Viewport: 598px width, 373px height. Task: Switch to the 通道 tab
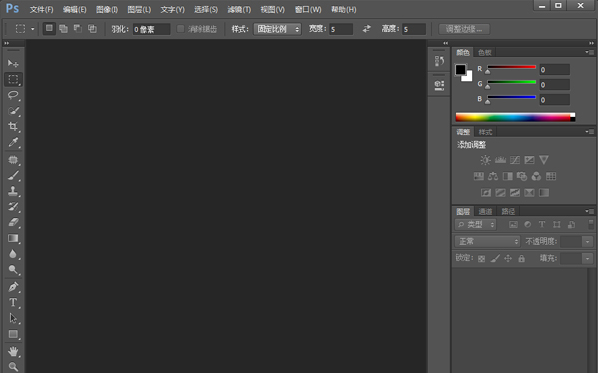tap(485, 211)
